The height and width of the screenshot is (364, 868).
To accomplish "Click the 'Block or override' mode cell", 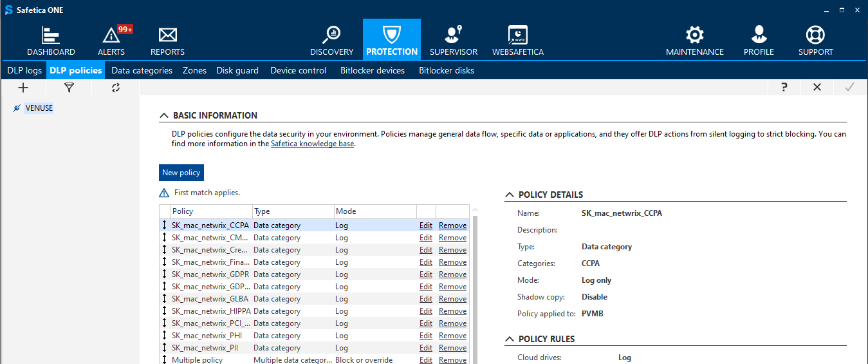I will pyautogui.click(x=364, y=360).
